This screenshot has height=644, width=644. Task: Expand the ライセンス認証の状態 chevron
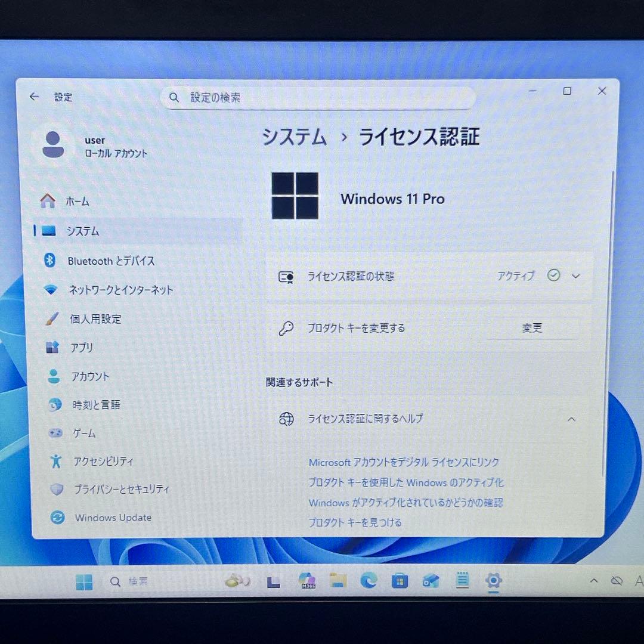click(x=575, y=276)
